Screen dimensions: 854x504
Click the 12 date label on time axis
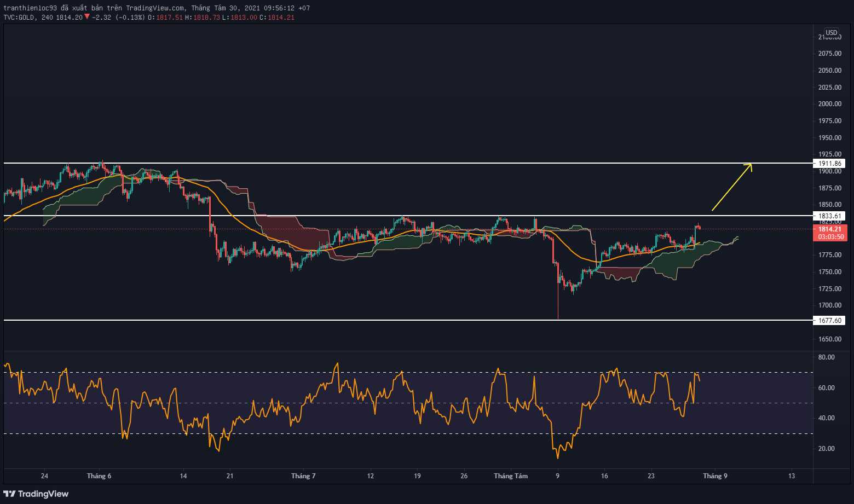tap(371, 476)
